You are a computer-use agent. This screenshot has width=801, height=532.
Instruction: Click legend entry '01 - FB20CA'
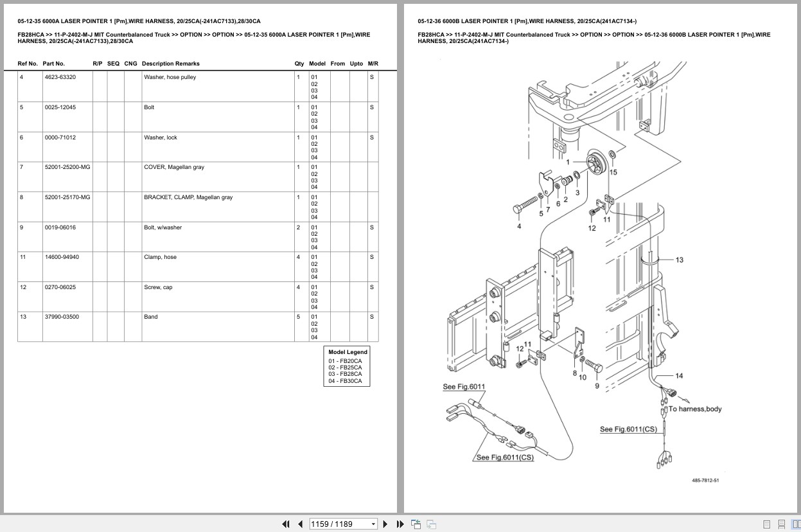pyautogui.click(x=345, y=361)
